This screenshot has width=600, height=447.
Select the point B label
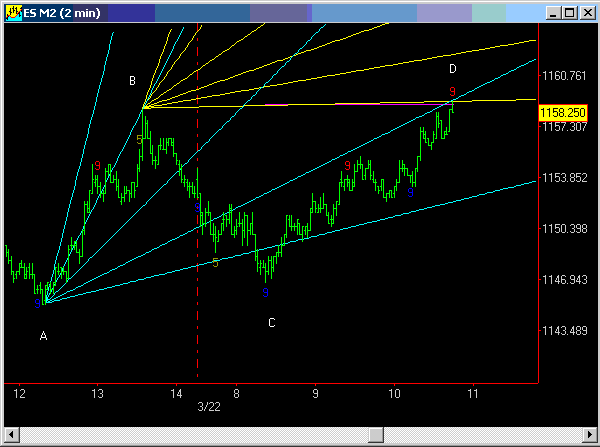point(132,81)
